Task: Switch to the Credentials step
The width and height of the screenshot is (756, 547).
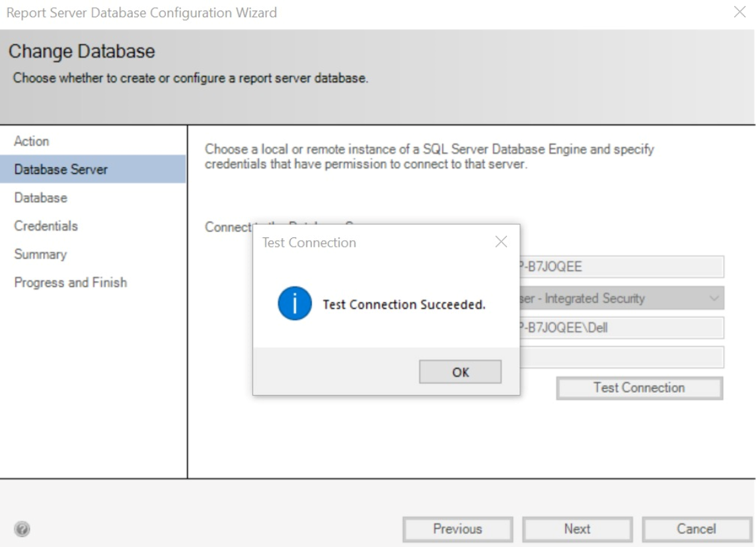Action: 46,226
